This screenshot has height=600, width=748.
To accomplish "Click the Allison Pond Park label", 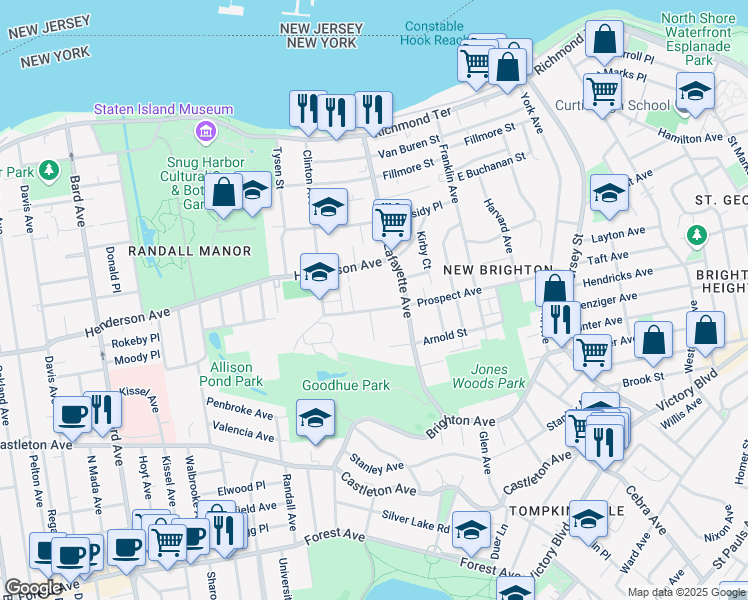I will click(x=231, y=374).
